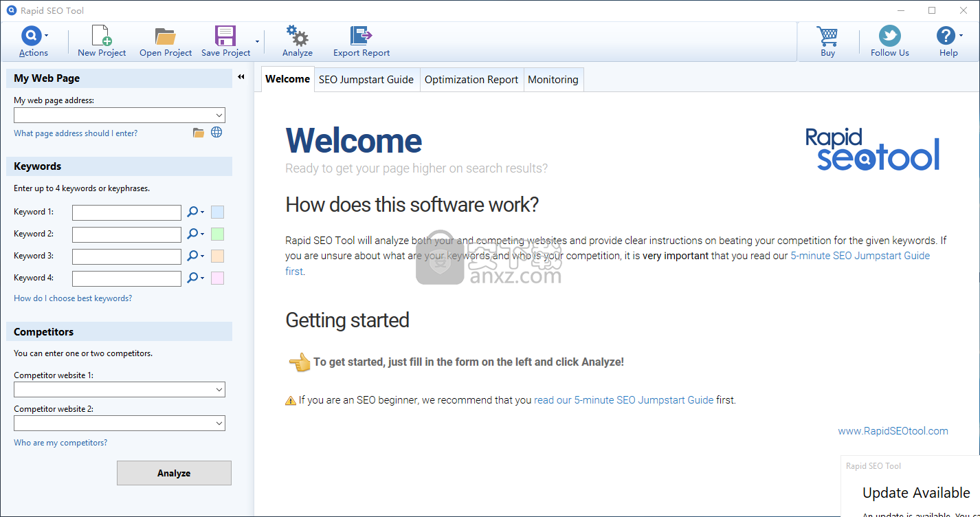Viewport: 980px width, 517px height.
Task: Click Open Project folder icon
Action: [165, 36]
